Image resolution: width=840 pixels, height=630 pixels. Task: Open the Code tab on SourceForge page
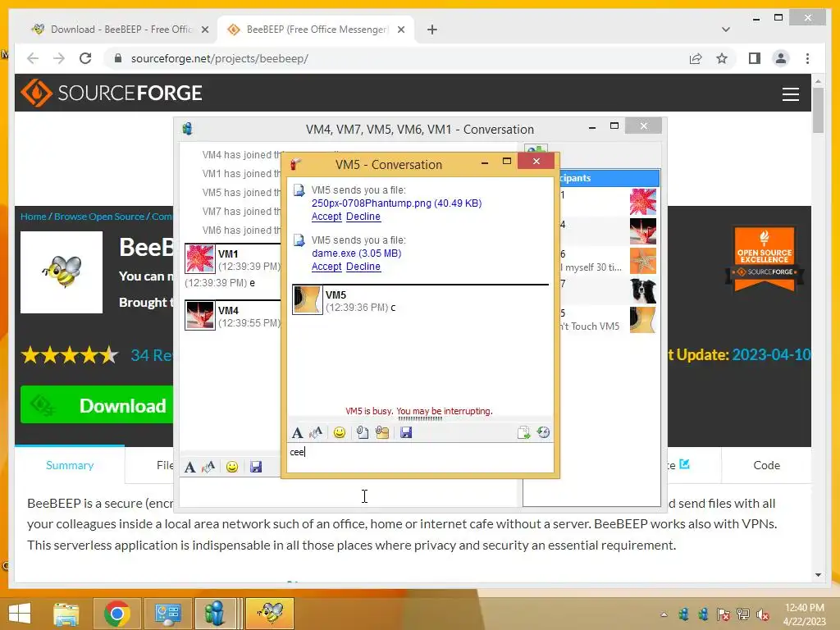(x=767, y=465)
